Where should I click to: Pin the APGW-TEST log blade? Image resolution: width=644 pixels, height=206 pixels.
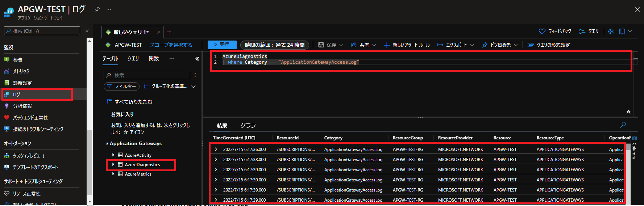pyautogui.click(x=97, y=9)
